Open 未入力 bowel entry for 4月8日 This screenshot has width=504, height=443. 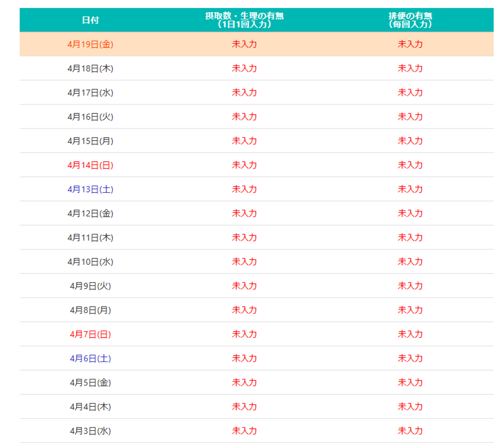410,310
